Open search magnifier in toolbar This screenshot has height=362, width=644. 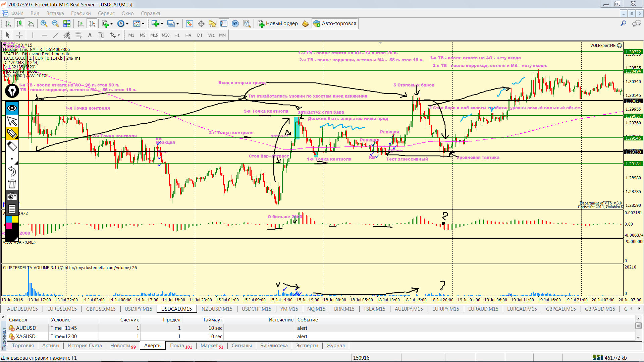[x=624, y=23]
